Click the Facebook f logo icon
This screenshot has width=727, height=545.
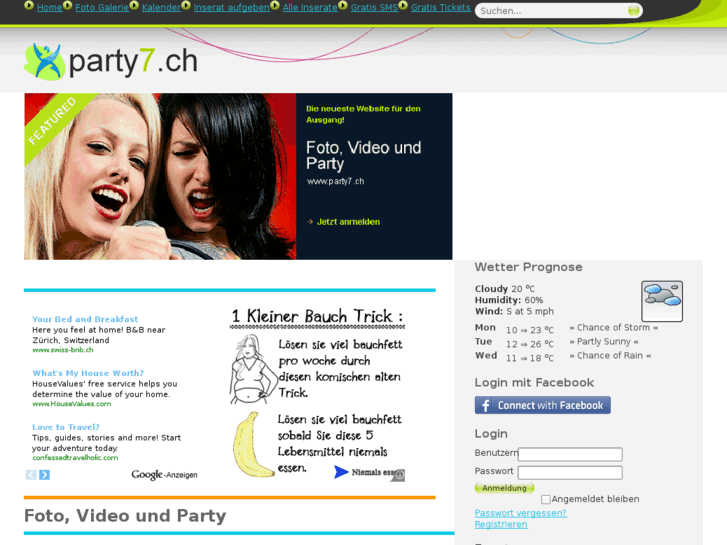pos(485,405)
